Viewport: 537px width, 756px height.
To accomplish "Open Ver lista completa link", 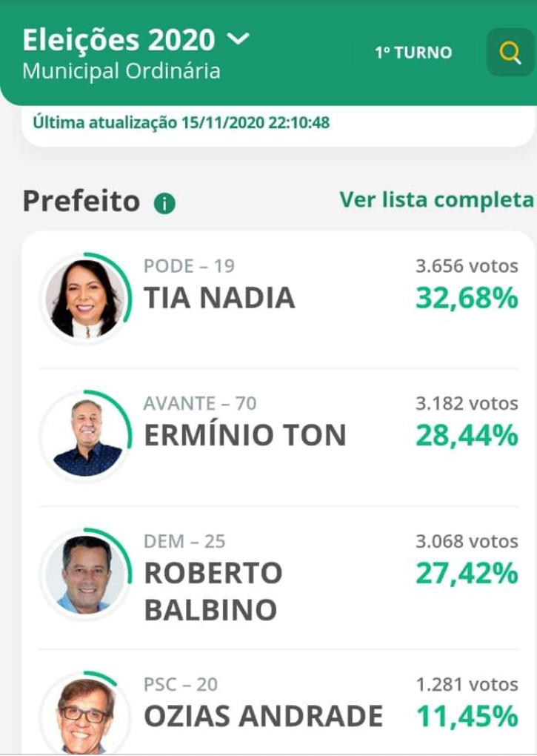I will pos(437,199).
